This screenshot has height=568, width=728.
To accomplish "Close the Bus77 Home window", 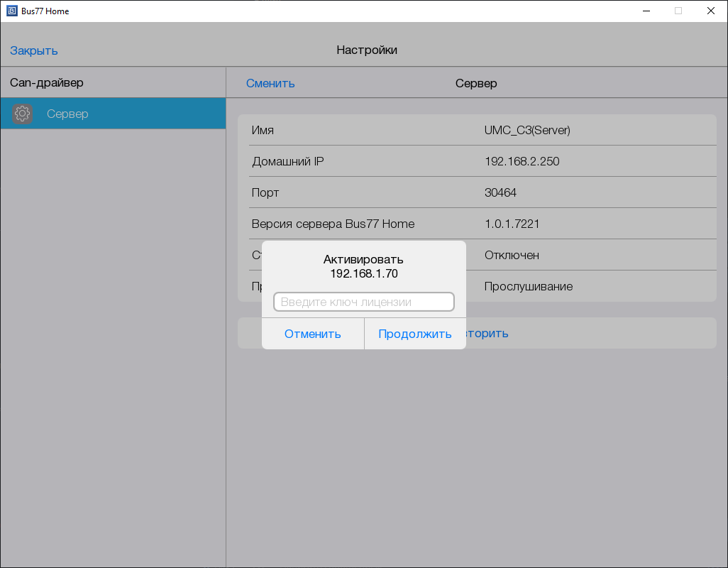I will [x=711, y=11].
